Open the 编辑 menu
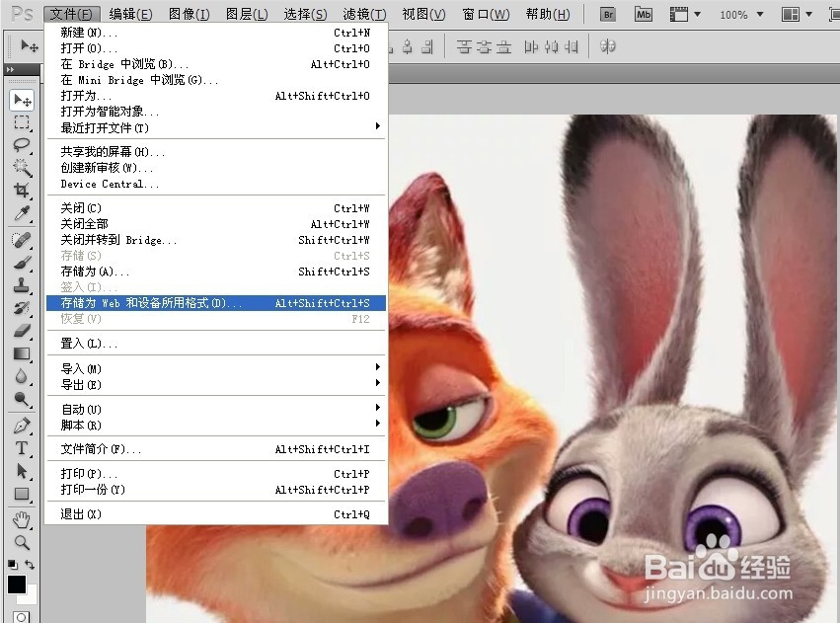Screen dimensions: 840x623 tap(130, 15)
